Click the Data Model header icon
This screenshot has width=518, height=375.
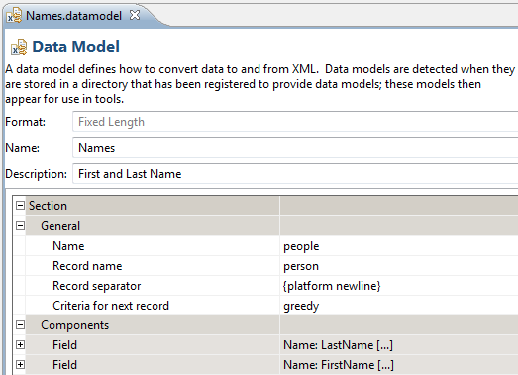19,47
